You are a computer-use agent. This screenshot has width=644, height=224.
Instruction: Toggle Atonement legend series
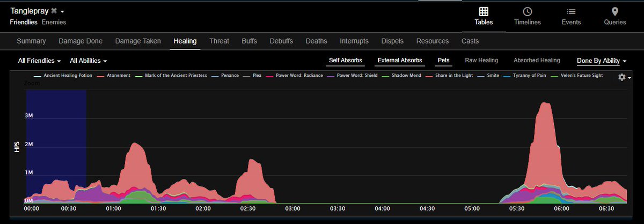[x=114, y=76]
